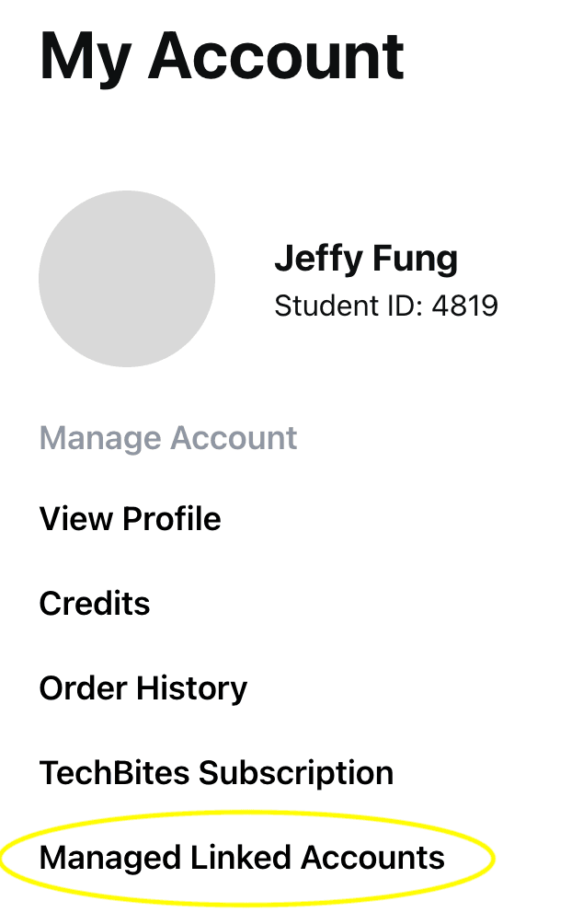This screenshot has height=924, width=583.
Task: View profile details for this account
Action: tap(130, 519)
